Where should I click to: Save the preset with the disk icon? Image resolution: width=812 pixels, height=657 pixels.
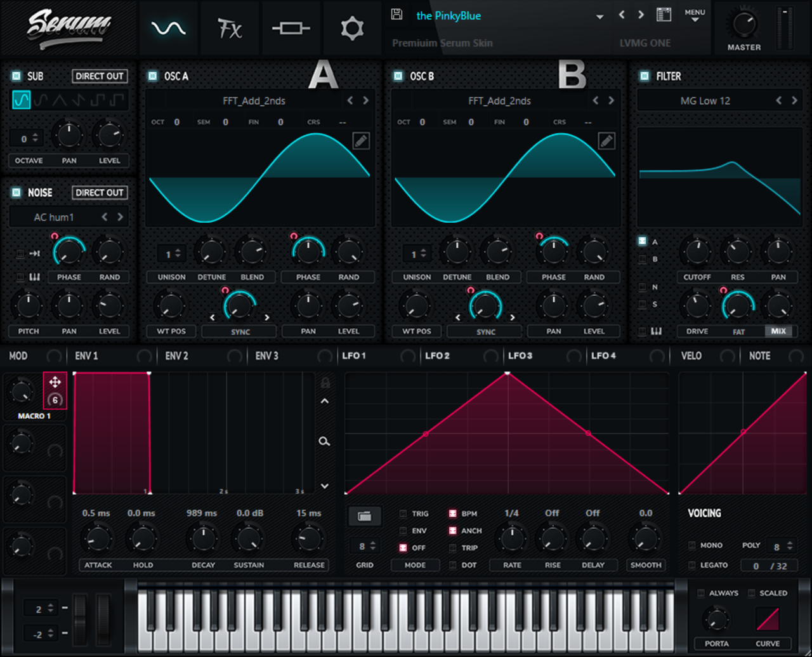coord(396,15)
